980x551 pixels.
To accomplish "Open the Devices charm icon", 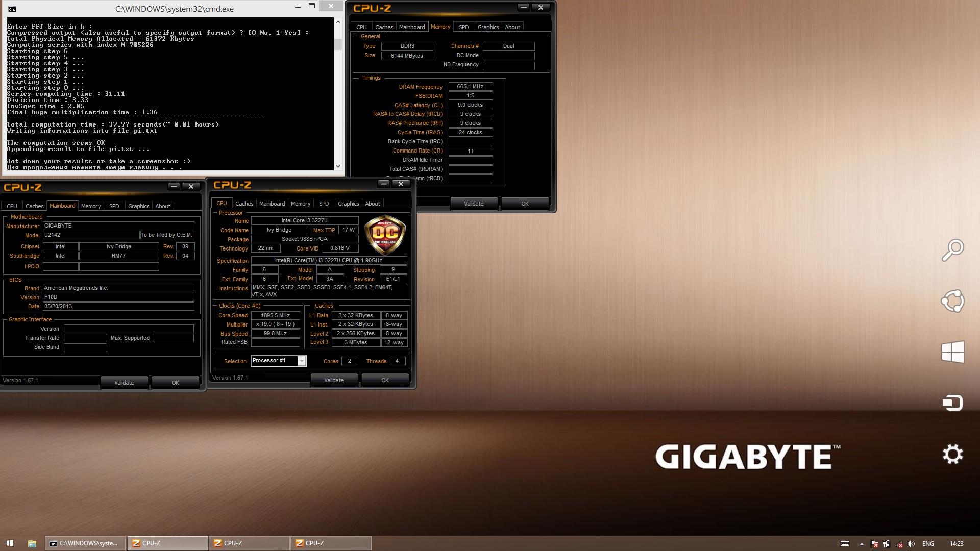I will (x=952, y=403).
